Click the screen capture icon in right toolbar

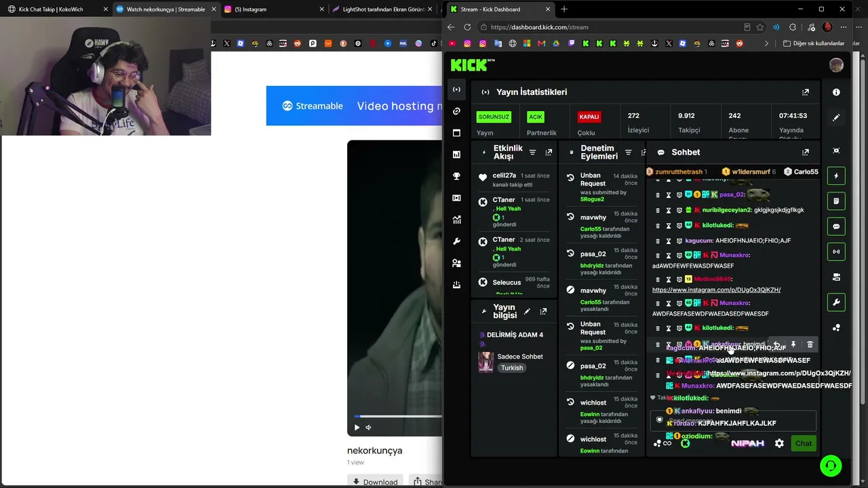(x=836, y=150)
